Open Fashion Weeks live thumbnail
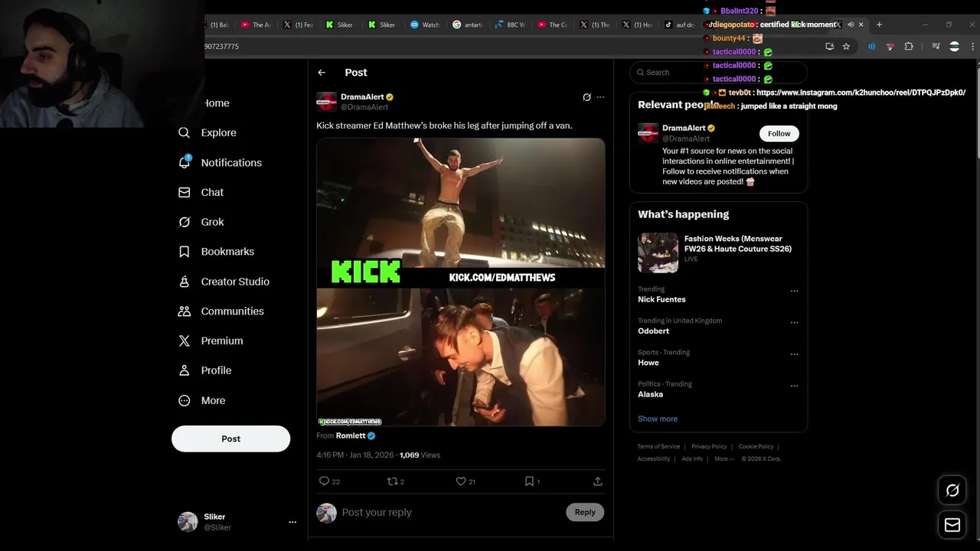980x551 pixels. (x=658, y=253)
